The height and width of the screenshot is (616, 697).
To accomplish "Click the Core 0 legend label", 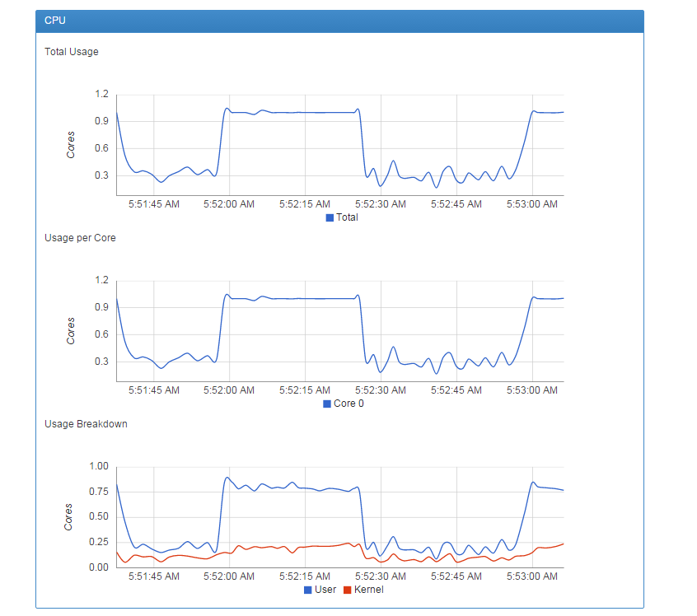I will [x=349, y=404].
